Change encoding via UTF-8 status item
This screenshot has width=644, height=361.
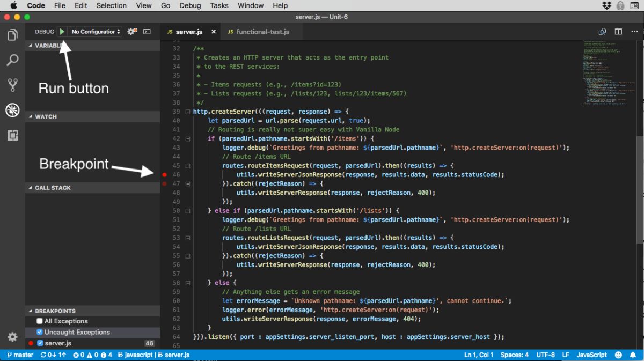[x=545, y=355]
